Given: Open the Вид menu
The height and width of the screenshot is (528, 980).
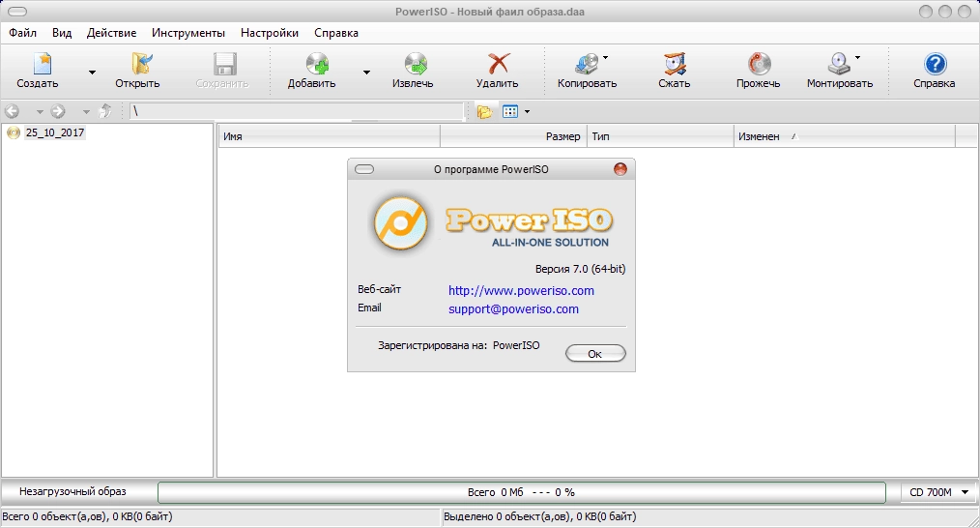Looking at the screenshot, I should point(62,33).
